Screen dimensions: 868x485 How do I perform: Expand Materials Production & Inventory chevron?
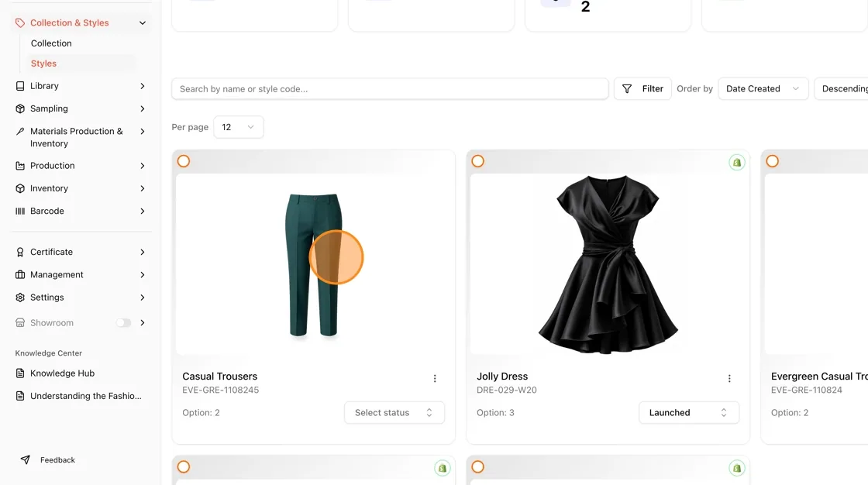(x=143, y=131)
